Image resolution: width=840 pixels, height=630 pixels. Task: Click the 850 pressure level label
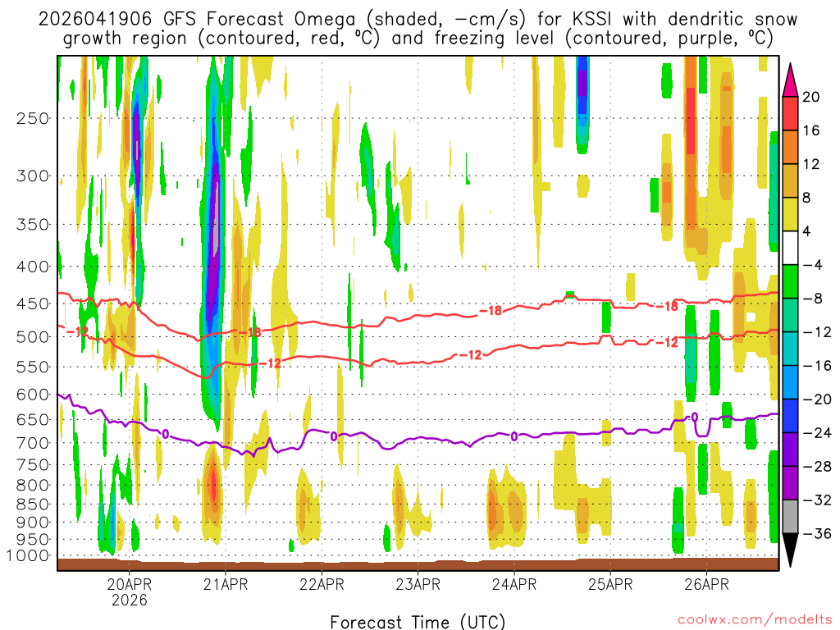click(x=33, y=504)
